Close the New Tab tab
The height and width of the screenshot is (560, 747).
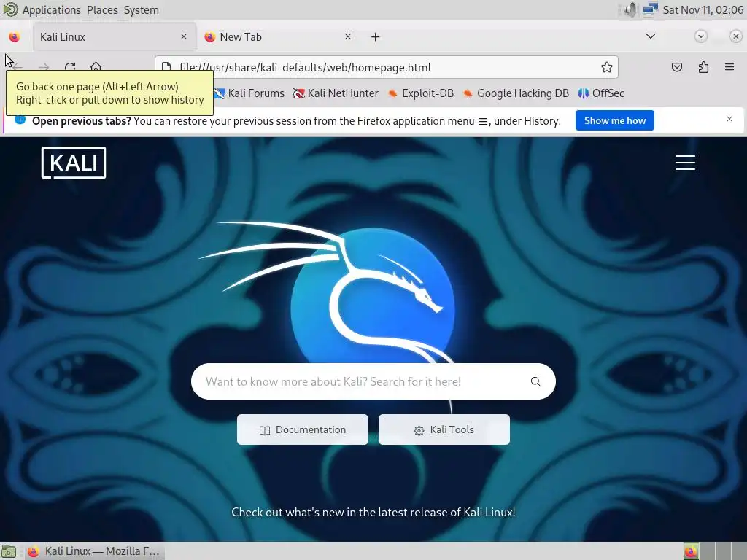click(348, 36)
